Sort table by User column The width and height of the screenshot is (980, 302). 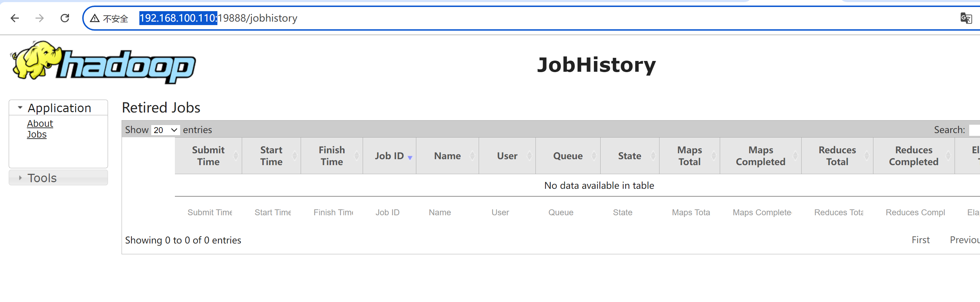(507, 156)
